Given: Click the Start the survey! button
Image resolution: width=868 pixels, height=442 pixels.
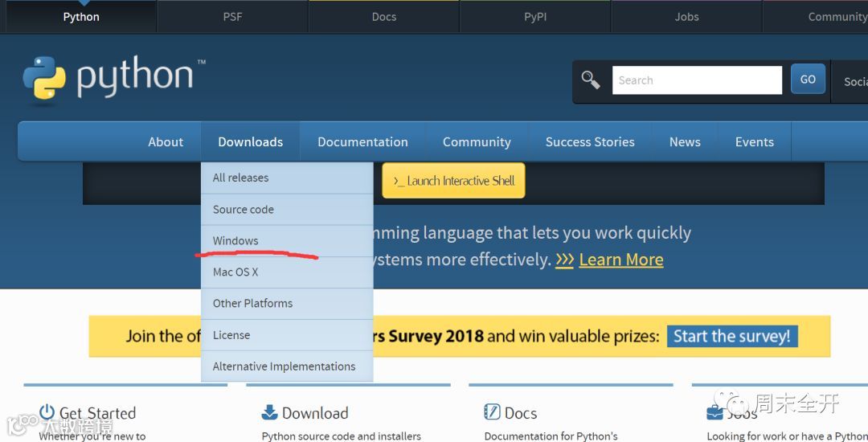Looking at the screenshot, I should point(732,337).
